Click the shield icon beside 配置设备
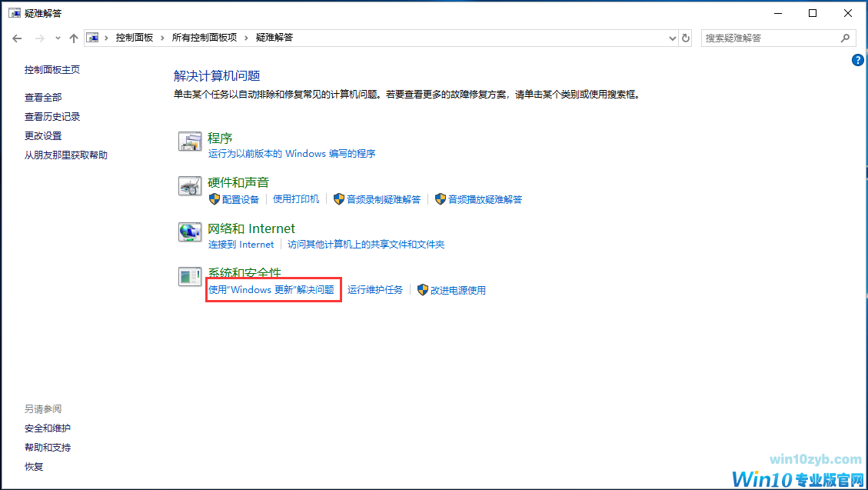 (215, 199)
